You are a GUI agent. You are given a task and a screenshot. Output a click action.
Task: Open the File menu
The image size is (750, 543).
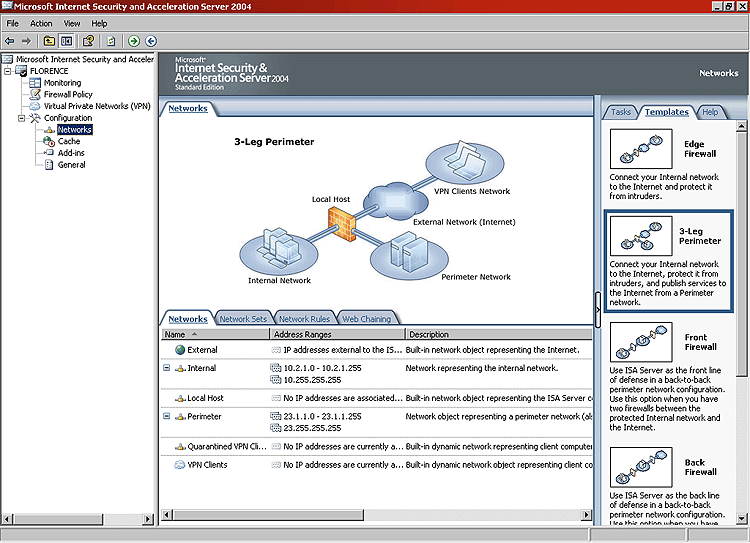(x=12, y=23)
